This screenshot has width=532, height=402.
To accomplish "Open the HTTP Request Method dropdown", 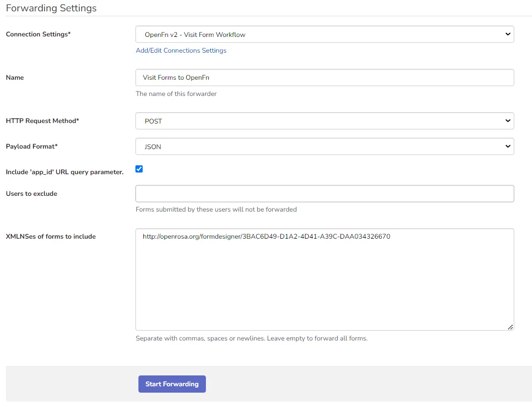I will pos(325,121).
